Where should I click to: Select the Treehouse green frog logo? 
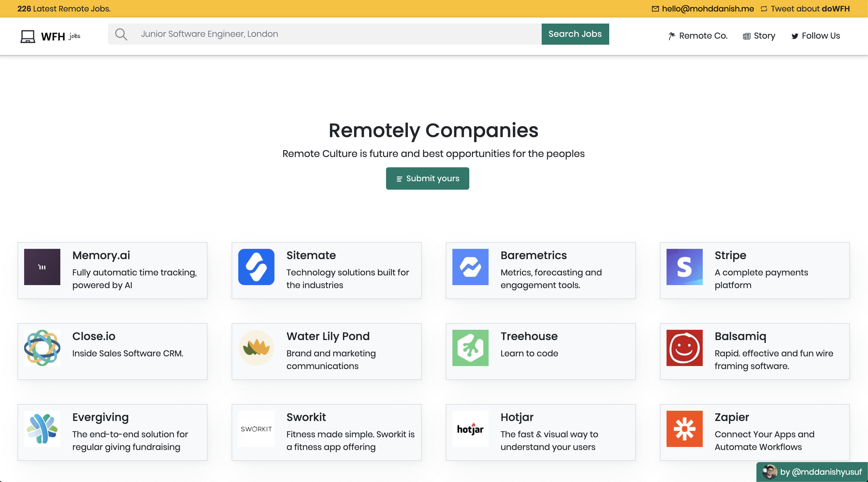(470, 348)
